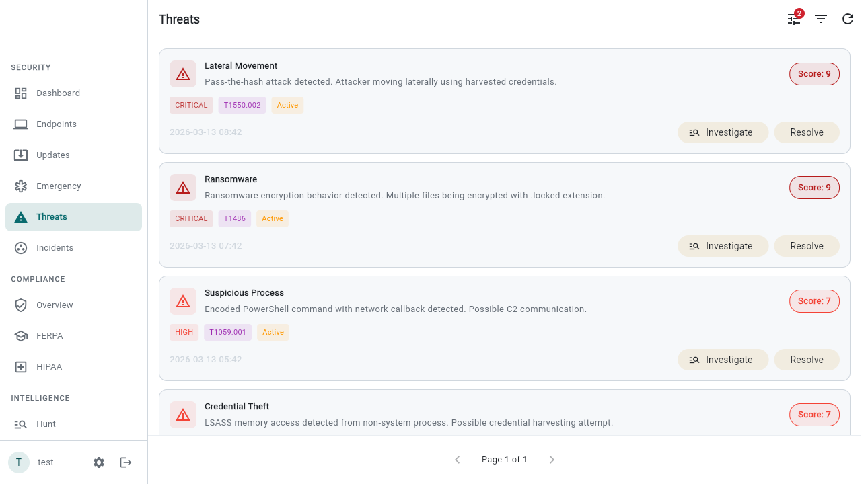
Task: Refresh the Threats list
Action: click(x=848, y=19)
